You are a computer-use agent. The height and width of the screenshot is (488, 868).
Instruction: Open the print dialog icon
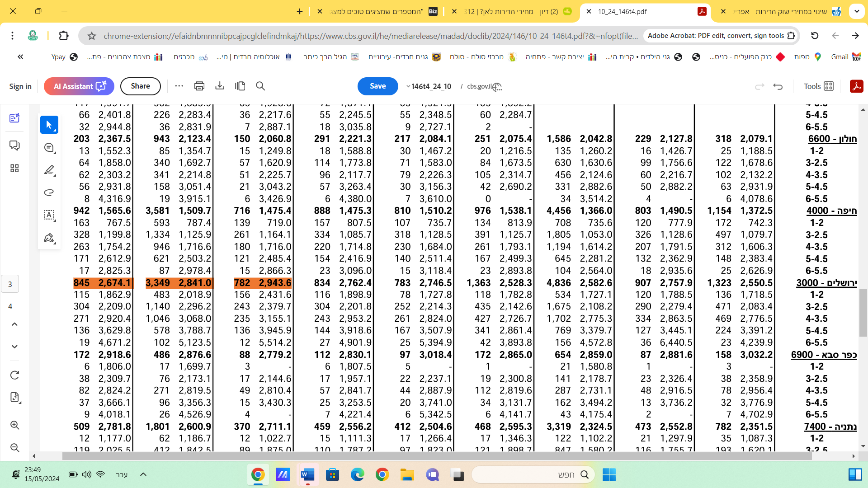point(199,86)
